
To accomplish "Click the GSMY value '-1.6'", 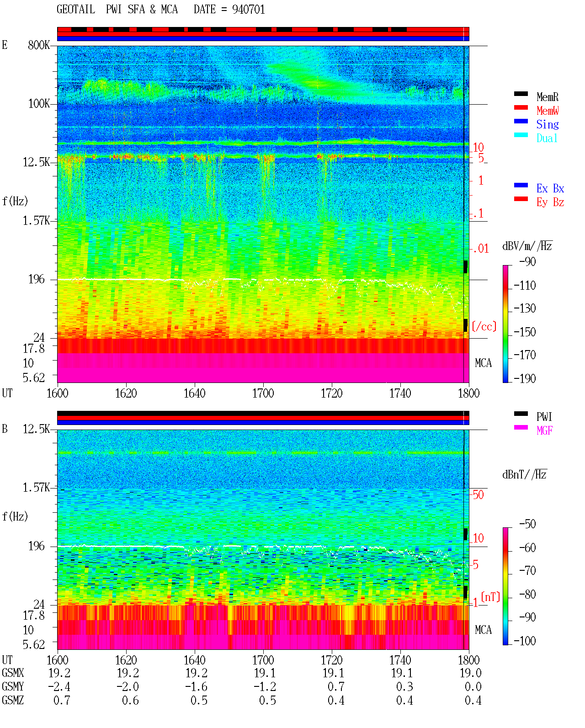I will point(197,687).
